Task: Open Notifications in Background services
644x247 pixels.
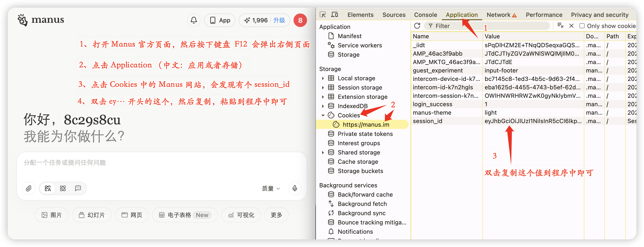Action: pos(355,232)
